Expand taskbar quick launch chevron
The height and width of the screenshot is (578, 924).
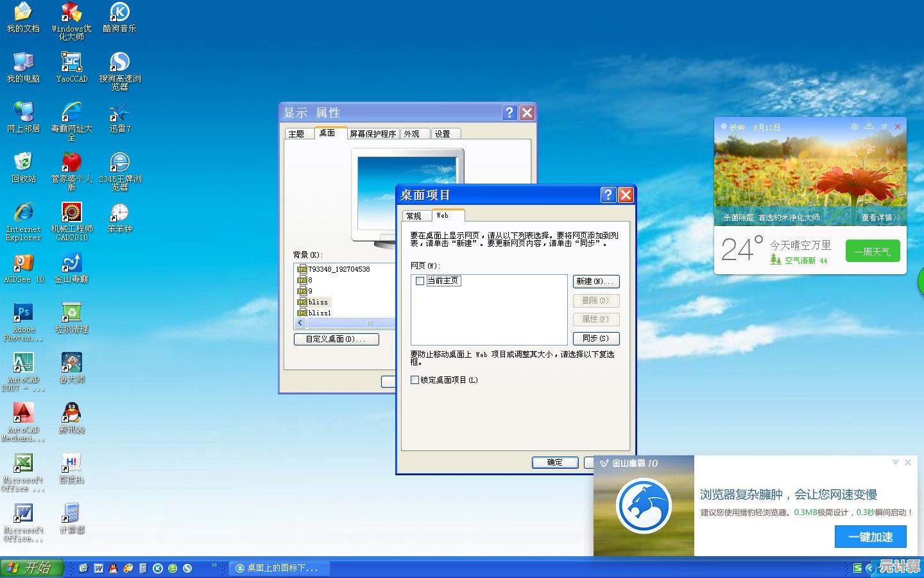(214, 566)
